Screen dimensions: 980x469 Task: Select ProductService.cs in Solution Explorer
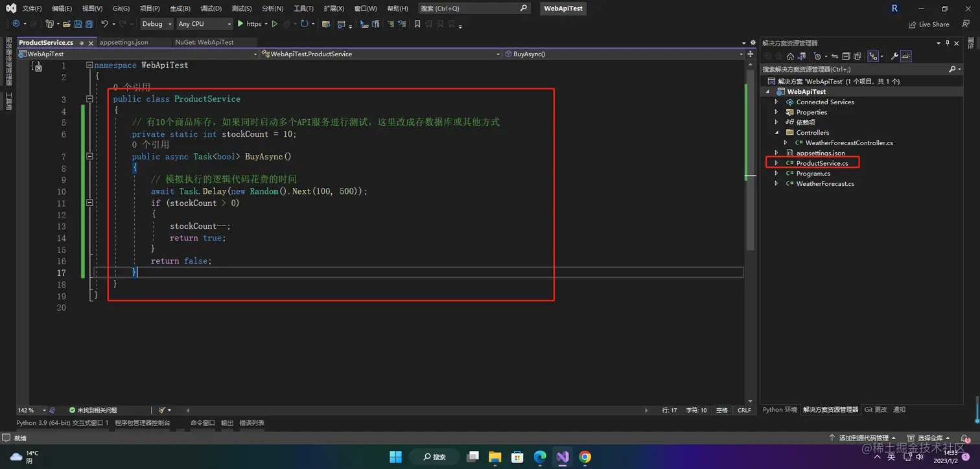(x=822, y=163)
